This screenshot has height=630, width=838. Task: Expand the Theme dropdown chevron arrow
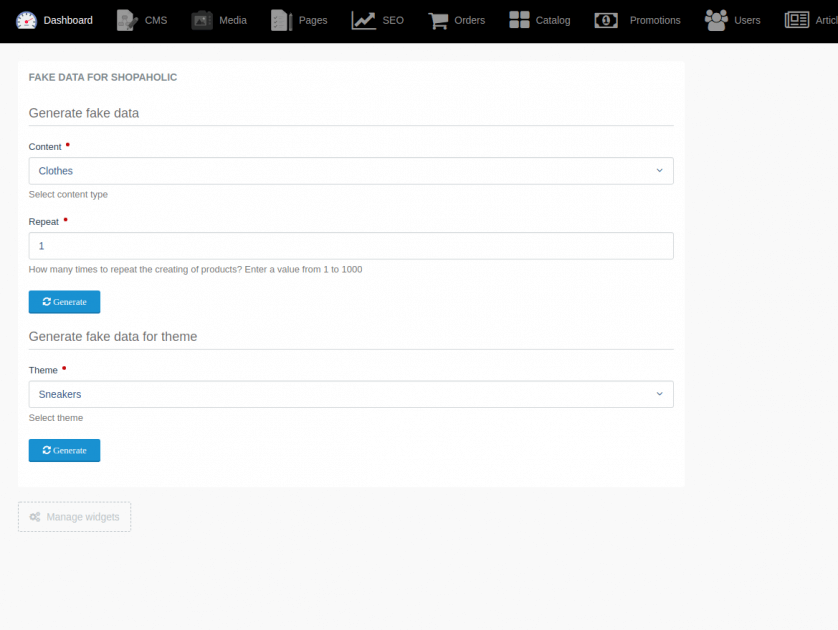pyautogui.click(x=659, y=394)
